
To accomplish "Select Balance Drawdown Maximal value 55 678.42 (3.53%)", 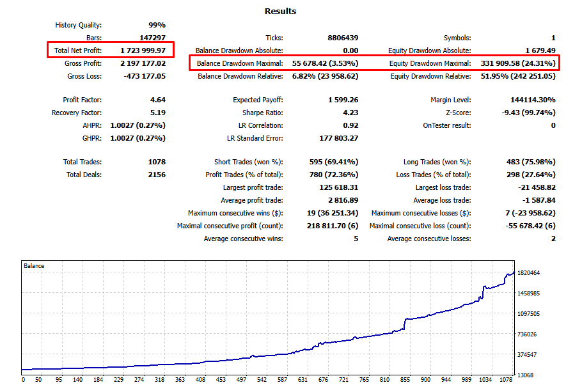I will [x=326, y=63].
